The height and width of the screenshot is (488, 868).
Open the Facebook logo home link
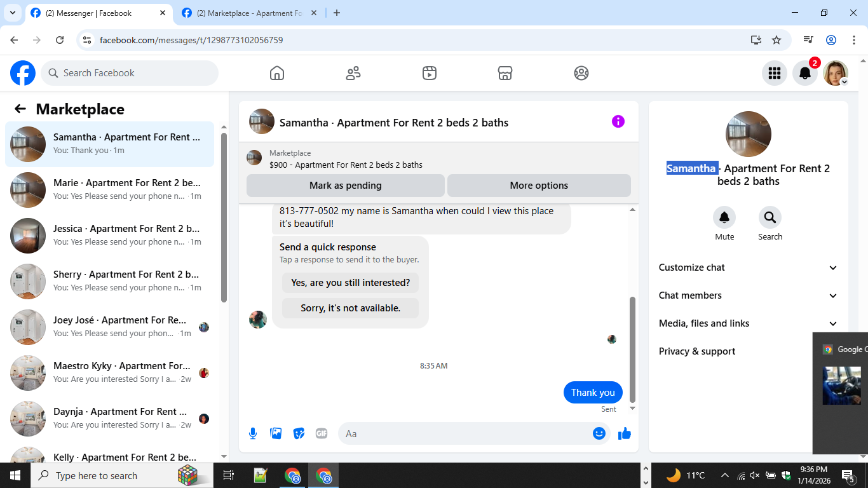click(x=23, y=73)
